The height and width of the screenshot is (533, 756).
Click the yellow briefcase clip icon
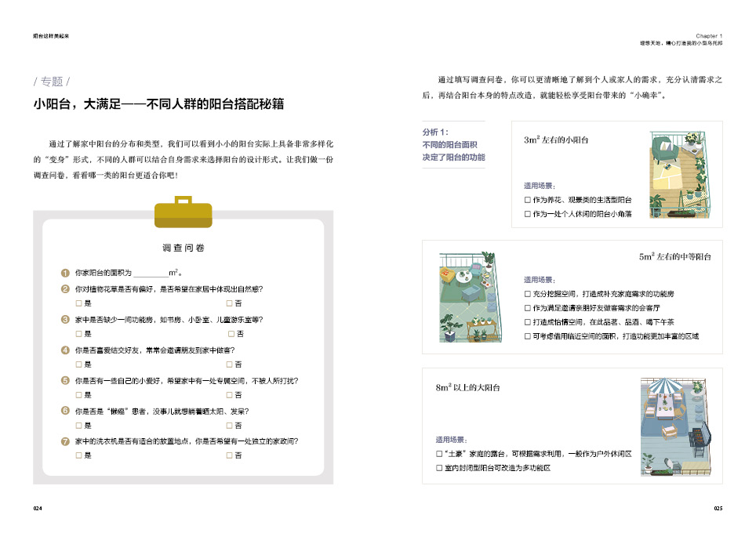click(x=184, y=212)
